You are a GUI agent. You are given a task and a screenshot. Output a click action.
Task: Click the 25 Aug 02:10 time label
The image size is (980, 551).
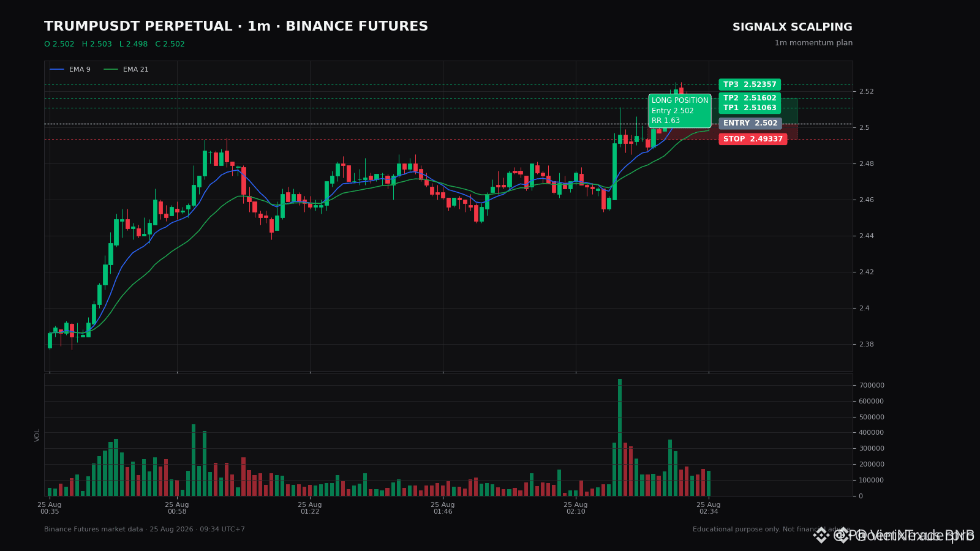pyautogui.click(x=576, y=508)
